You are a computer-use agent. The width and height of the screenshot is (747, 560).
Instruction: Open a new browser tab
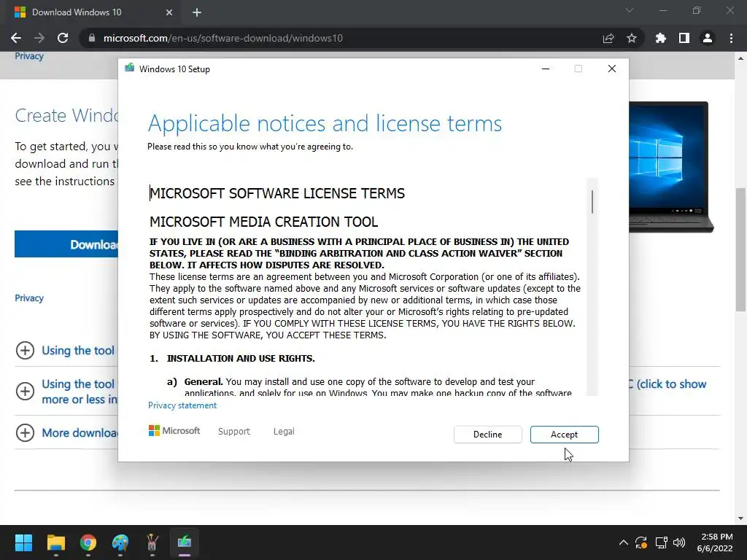197,12
